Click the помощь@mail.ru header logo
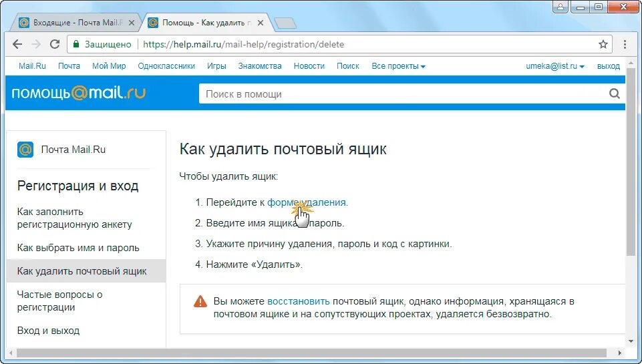The image size is (642, 364). (x=79, y=94)
